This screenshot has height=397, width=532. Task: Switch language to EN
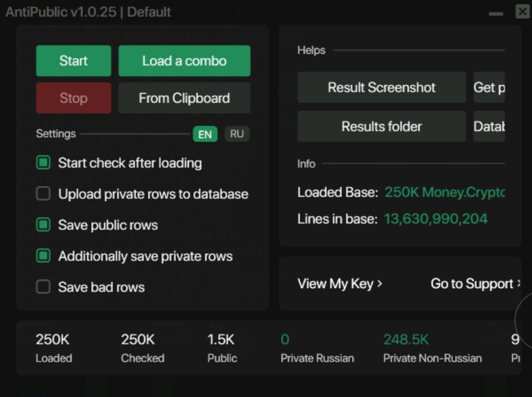205,134
